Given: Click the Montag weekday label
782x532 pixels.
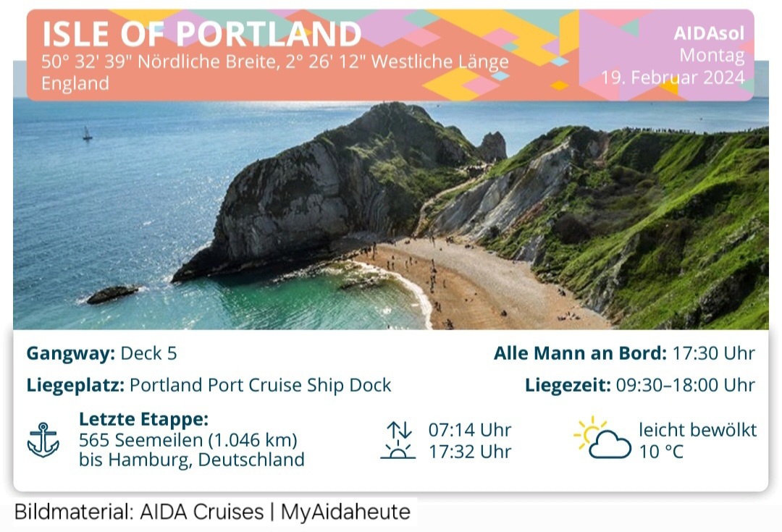Looking at the screenshot, I should pos(712,55).
